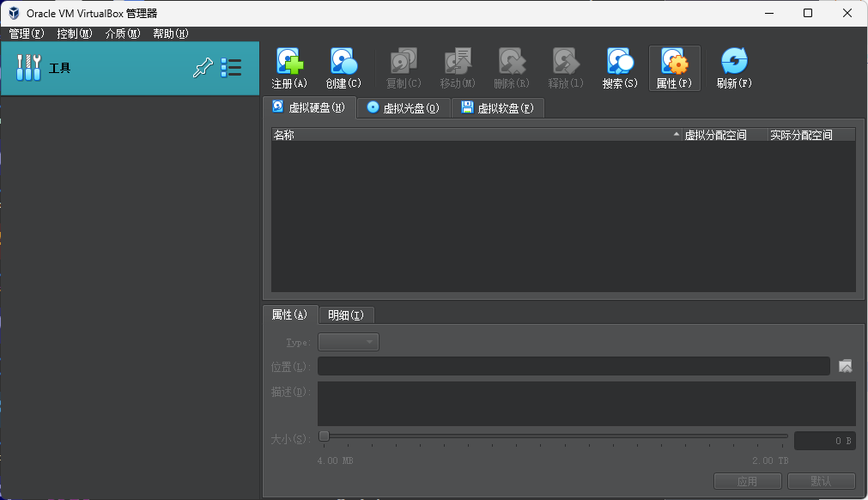The image size is (868, 500).
Task: Open the 明细 (Details) tab
Action: (x=346, y=315)
